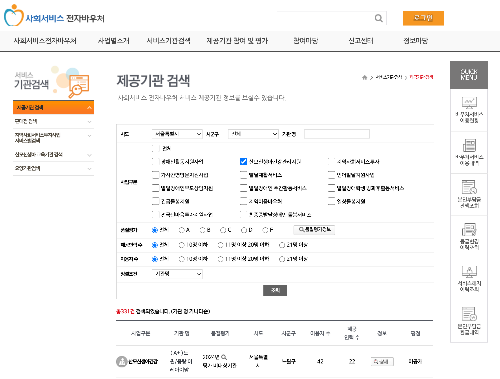Viewport: 500px width, 379px height.
Task: Open the quick menu printer-documents icon
Action: click(469, 229)
